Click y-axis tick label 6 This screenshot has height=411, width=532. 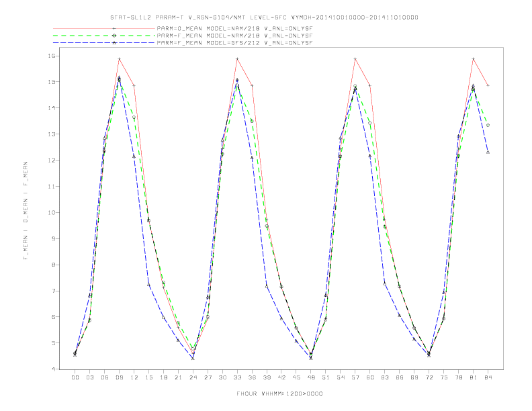(x=52, y=317)
